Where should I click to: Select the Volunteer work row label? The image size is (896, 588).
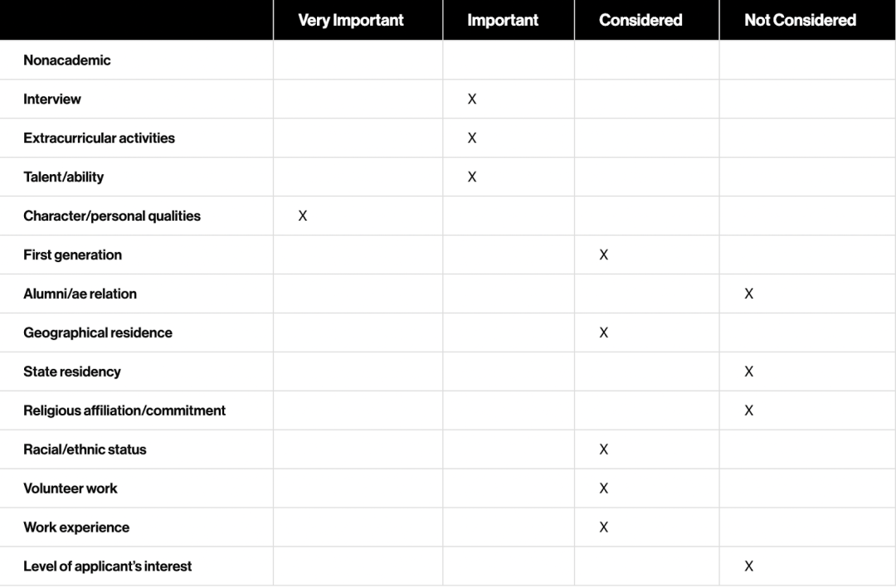71,488
